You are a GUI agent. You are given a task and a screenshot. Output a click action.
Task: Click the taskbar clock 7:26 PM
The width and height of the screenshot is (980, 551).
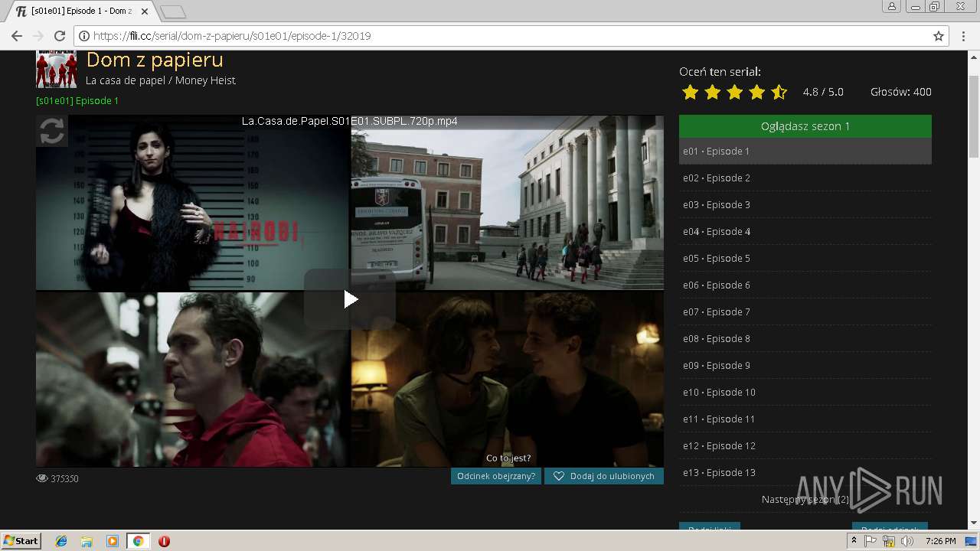pyautogui.click(x=940, y=541)
